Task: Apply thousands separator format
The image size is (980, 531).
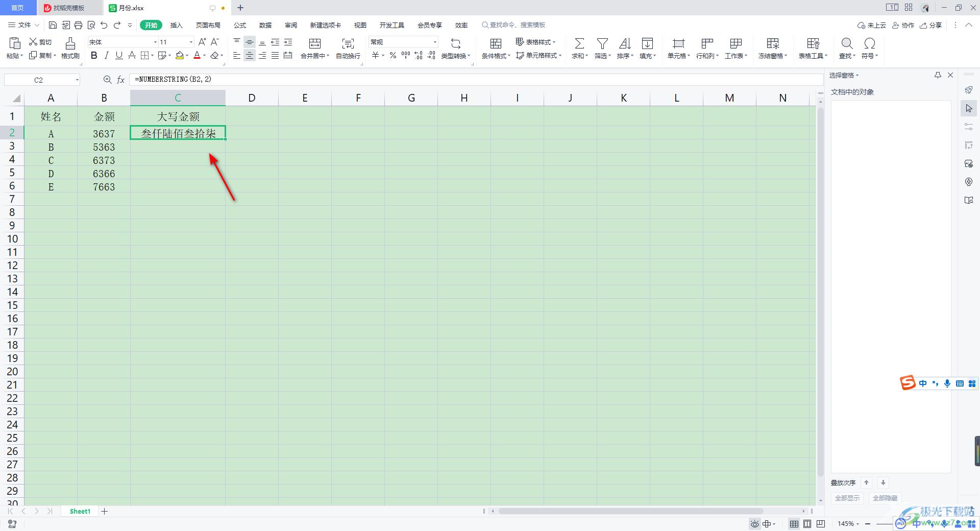Action: 406,55
